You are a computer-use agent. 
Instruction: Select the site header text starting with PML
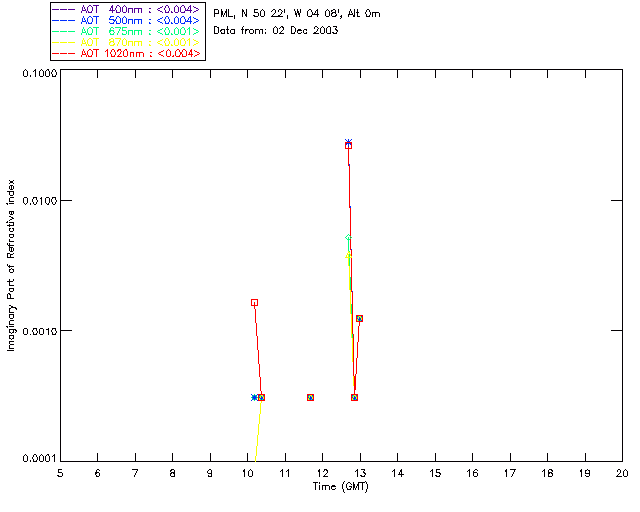tap(297, 14)
